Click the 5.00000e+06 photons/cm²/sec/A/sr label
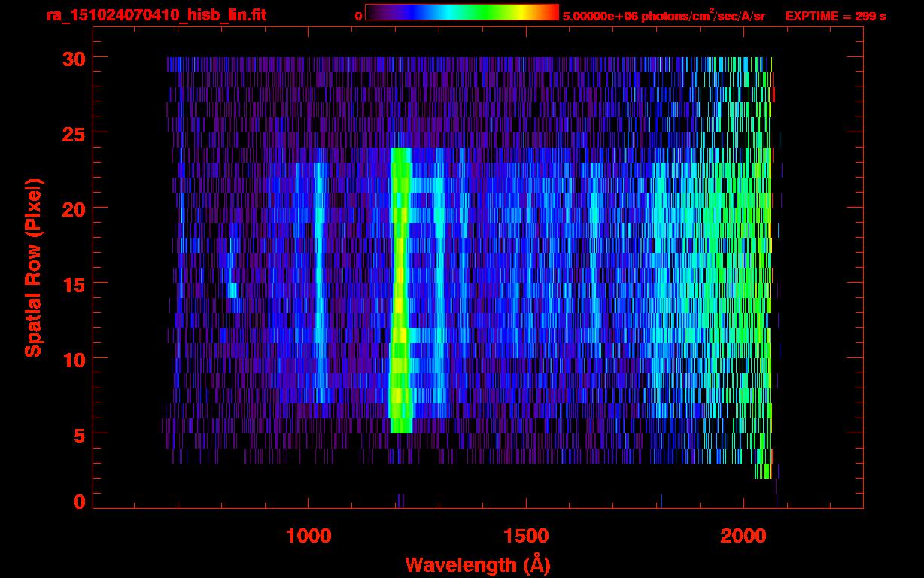The height and width of the screenshot is (578, 924). click(664, 16)
